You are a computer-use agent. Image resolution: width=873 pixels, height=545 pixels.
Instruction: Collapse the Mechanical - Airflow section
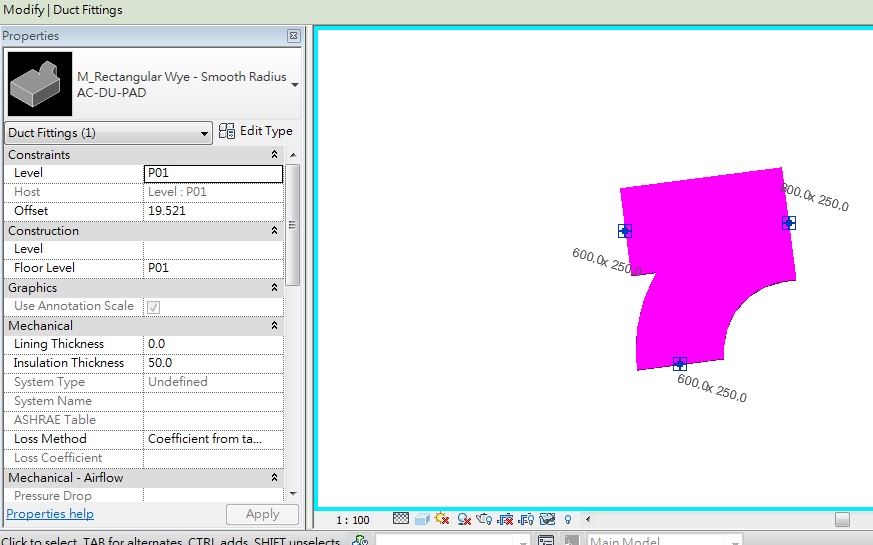(x=274, y=478)
